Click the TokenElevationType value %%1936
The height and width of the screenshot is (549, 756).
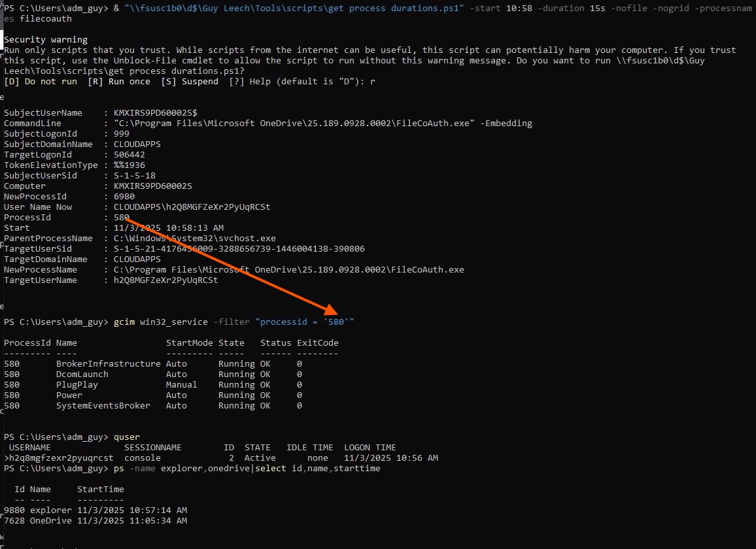pyautogui.click(x=129, y=165)
